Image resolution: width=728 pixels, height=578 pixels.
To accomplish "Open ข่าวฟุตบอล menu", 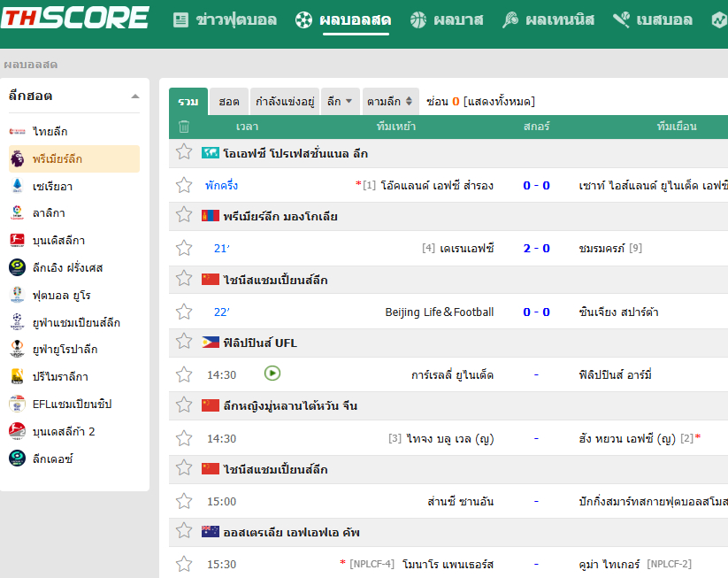I will [x=236, y=20].
